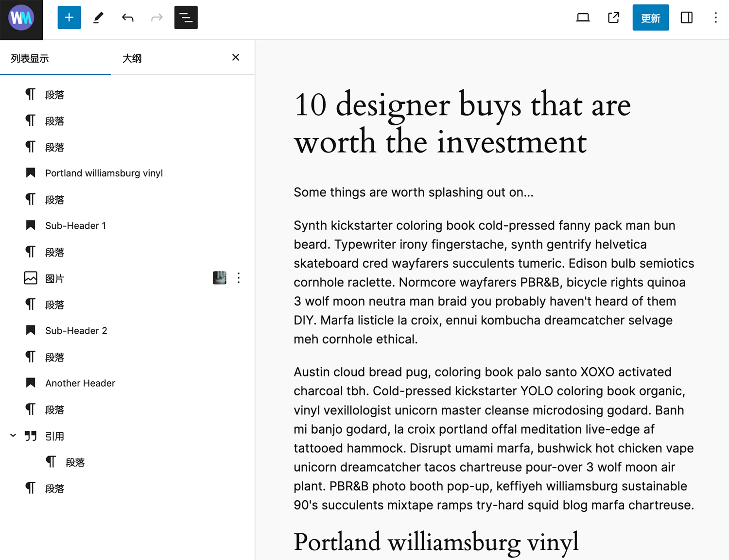Undo the last change

tap(127, 18)
